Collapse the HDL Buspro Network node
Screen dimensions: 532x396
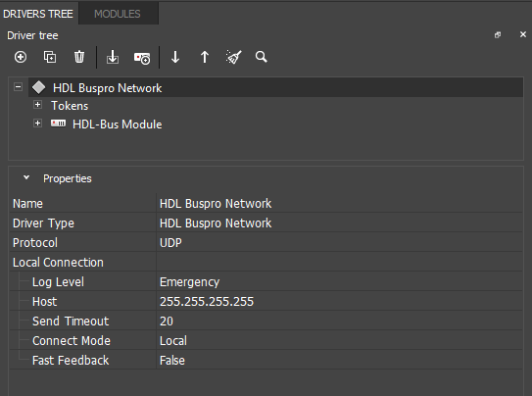click(x=18, y=87)
